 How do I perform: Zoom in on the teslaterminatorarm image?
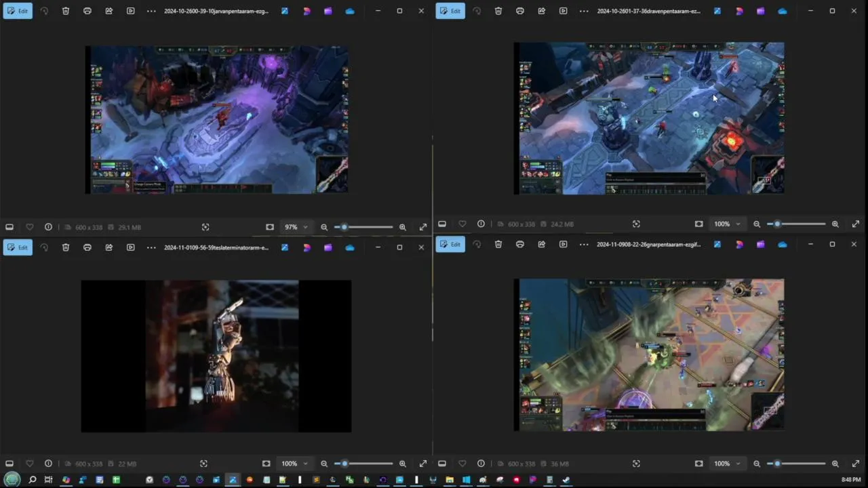[403, 464]
